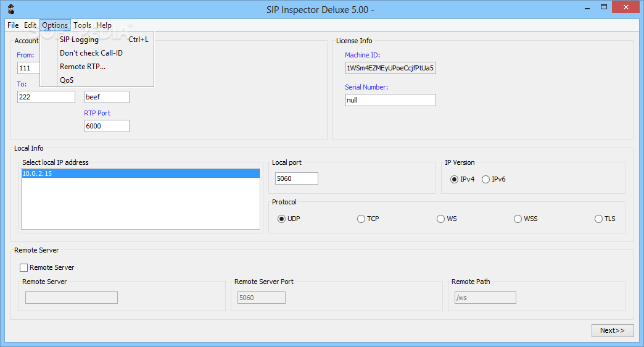Choose WS protocol
This screenshot has width=644, height=347.
pyautogui.click(x=447, y=219)
